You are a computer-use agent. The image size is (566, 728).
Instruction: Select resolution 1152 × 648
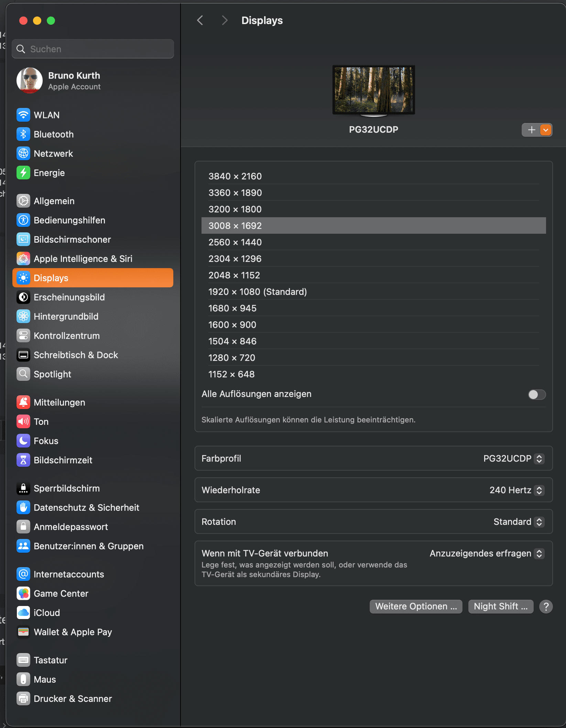point(374,374)
